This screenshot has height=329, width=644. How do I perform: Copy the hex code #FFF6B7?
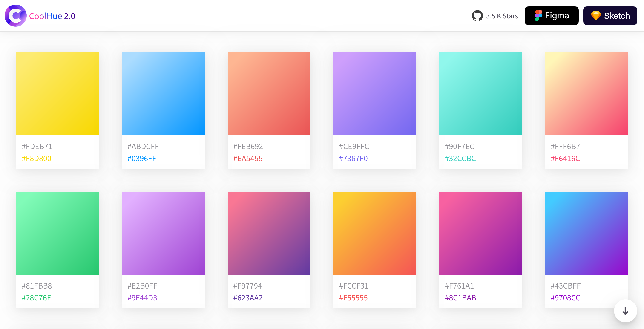click(x=565, y=147)
